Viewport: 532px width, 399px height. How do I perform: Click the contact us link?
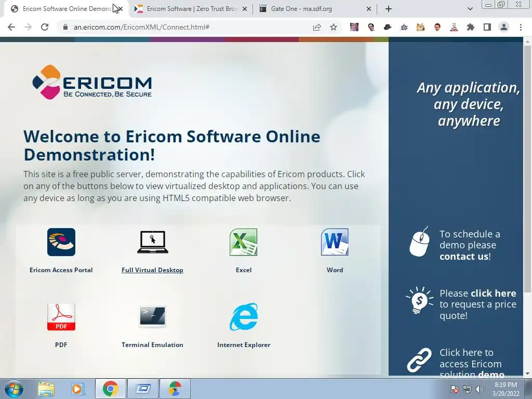coord(464,257)
